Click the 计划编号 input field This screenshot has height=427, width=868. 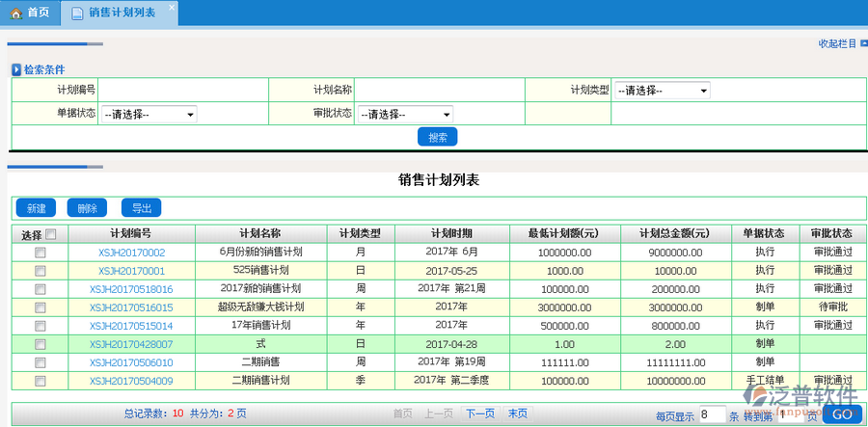(183, 91)
